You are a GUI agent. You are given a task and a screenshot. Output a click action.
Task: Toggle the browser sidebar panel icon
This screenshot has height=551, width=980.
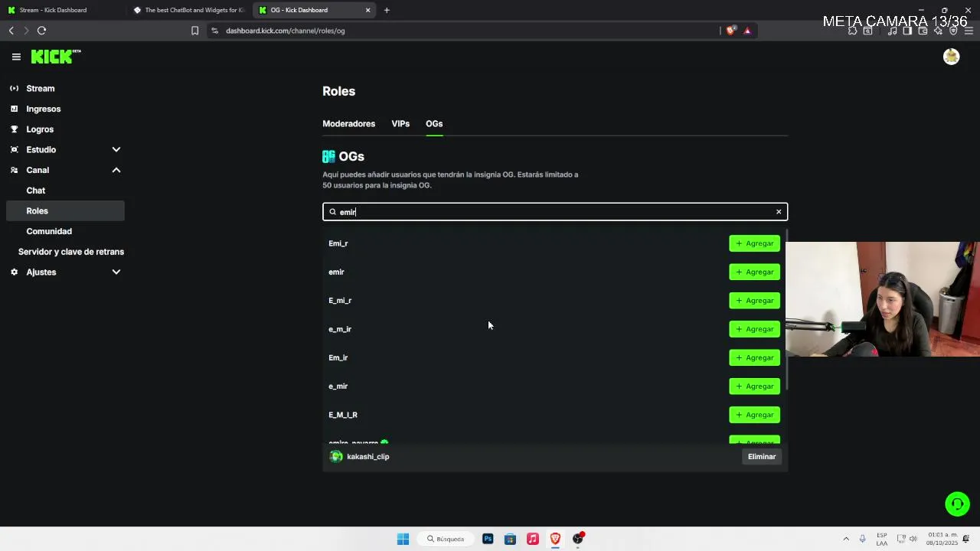pyautogui.click(x=907, y=31)
